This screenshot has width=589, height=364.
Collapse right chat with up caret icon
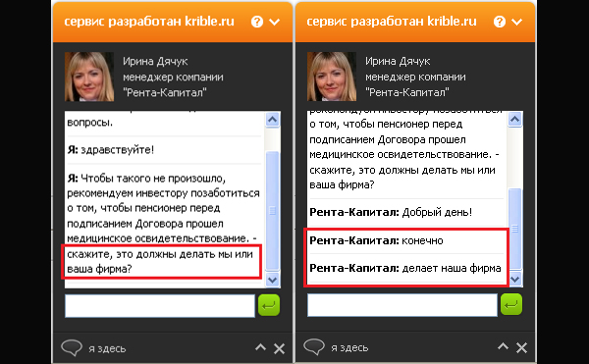[503, 346]
